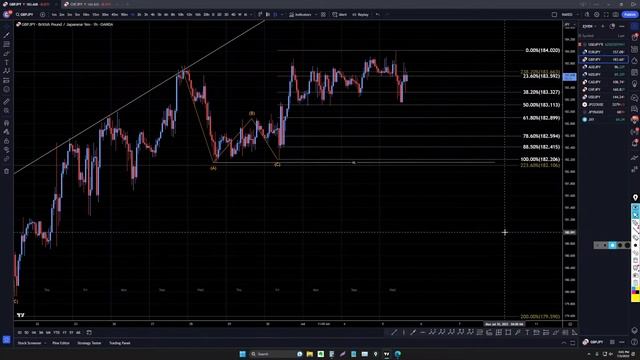The image size is (640, 360).
Task: Select the Text tool in left toolbar
Action: [x=7, y=62]
